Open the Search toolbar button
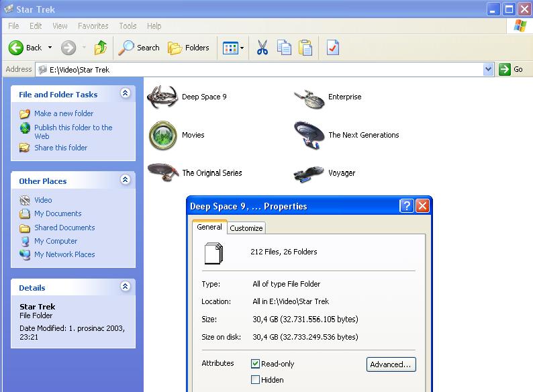The height and width of the screenshot is (392, 533). (x=139, y=48)
